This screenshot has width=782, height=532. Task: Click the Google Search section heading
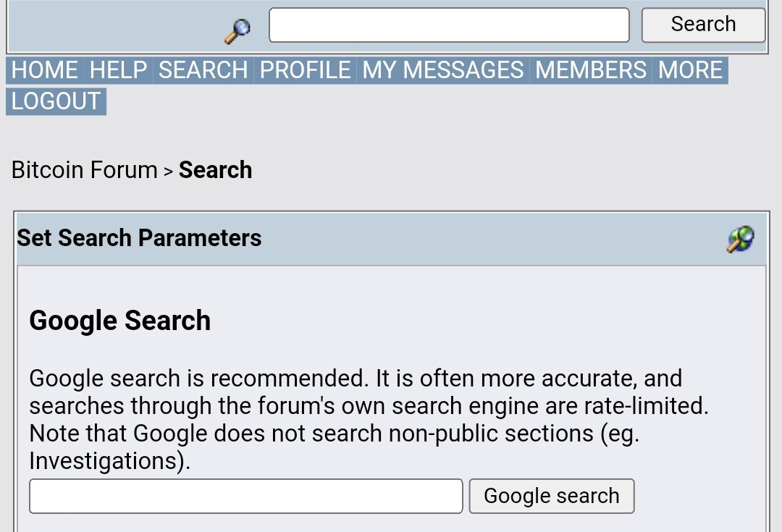click(120, 321)
